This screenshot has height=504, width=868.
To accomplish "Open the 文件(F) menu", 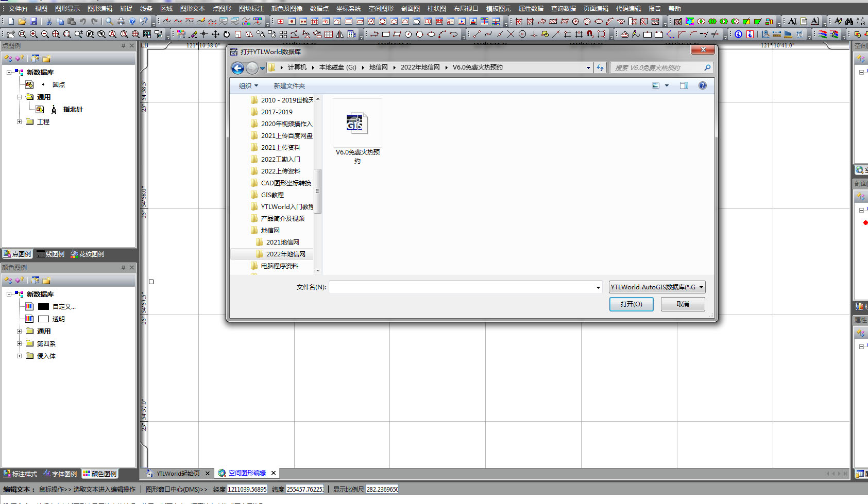I will click(18, 9).
